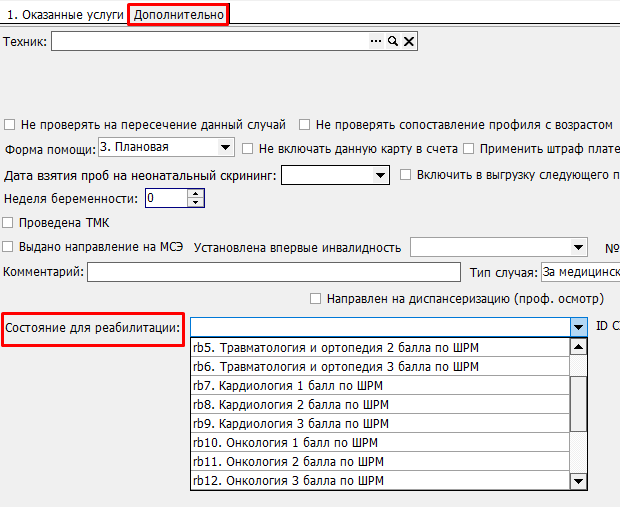
Task: Click scroll up arrow in rehabilitation list
Action: click(578, 347)
